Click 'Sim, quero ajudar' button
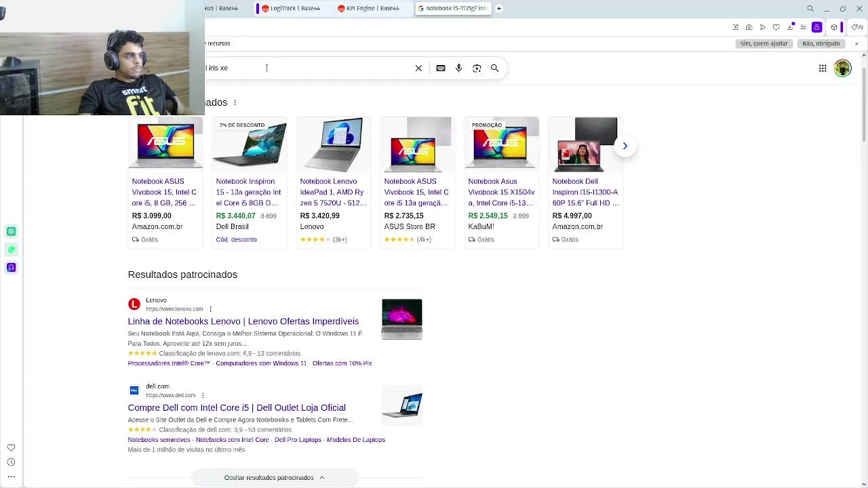This screenshot has width=868, height=488. (x=764, y=43)
